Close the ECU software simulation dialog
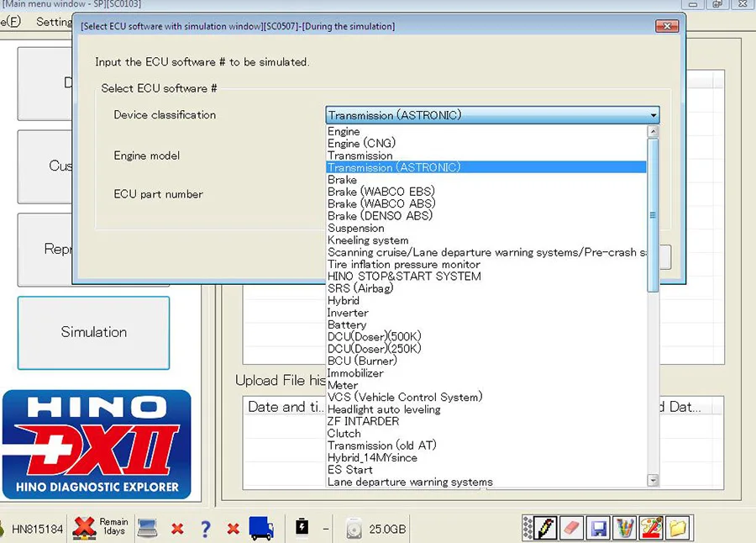 click(667, 26)
